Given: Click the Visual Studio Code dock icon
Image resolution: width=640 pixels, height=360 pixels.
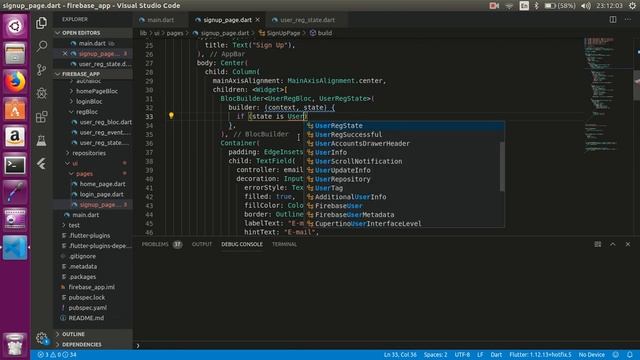Looking at the screenshot, I should pos(15,248).
